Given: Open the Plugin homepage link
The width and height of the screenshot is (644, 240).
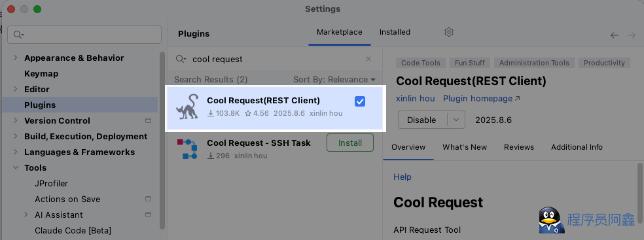Looking at the screenshot, I should [481, 99].
